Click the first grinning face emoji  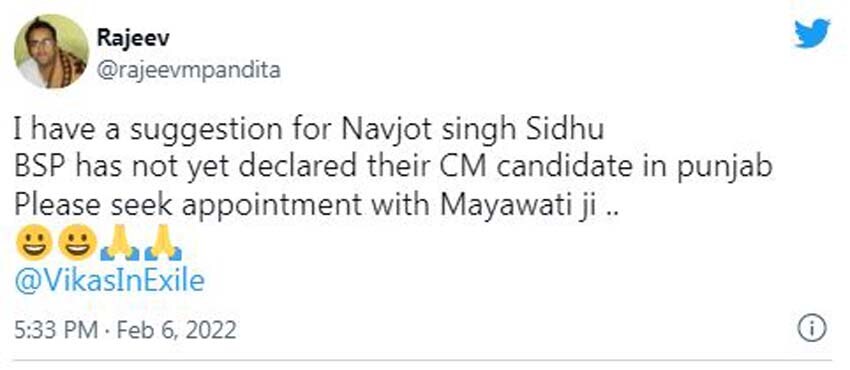(x=34, y=243)
